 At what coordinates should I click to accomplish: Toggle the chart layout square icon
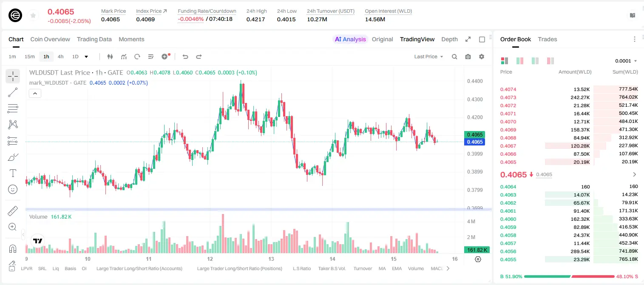482,39
